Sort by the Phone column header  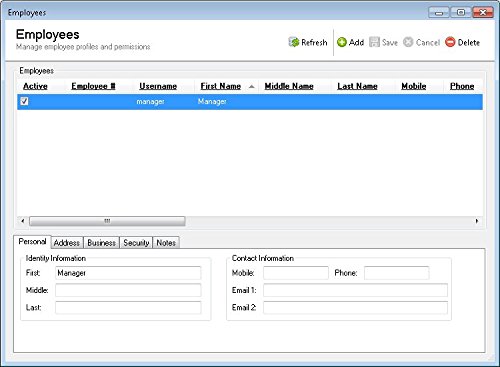click(462, 86)
